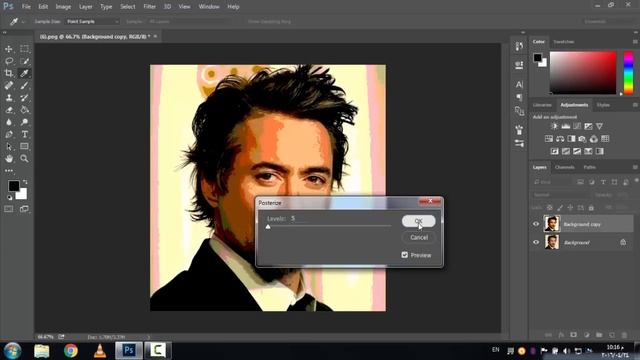The height and width of the screenshot is (360, 640).
Task: Select the Quick Selection tool
Action: (x=24, y=61)
